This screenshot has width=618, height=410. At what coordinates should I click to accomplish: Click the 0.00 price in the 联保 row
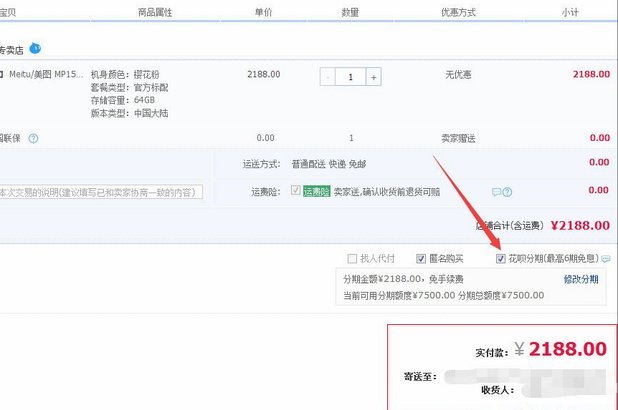tap(265, 138)
